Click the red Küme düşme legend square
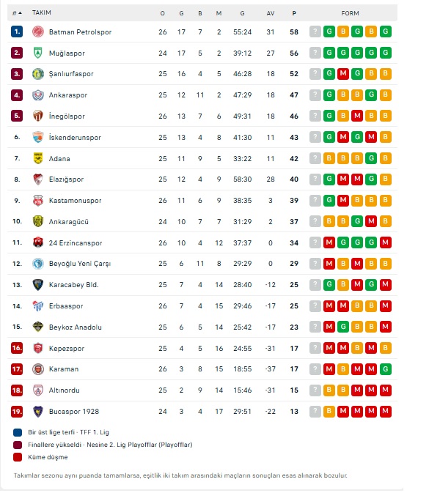 pyautogui.click(x=18, y=457)
